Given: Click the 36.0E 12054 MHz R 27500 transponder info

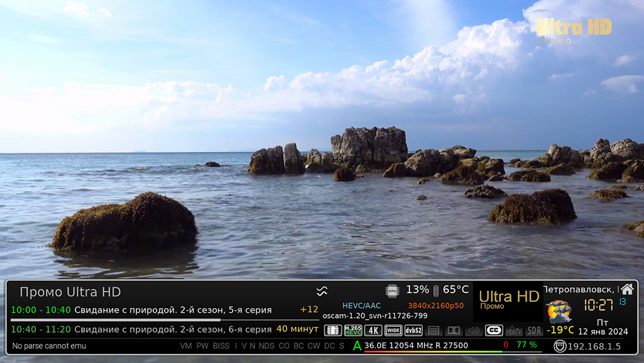Looking at the screenshot, I should point(416,346).
